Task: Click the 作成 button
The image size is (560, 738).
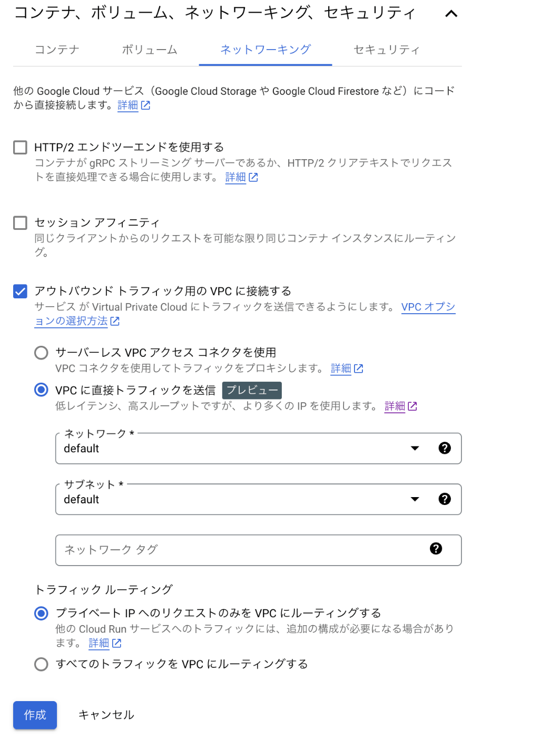Action: click(x=35, y=715)
